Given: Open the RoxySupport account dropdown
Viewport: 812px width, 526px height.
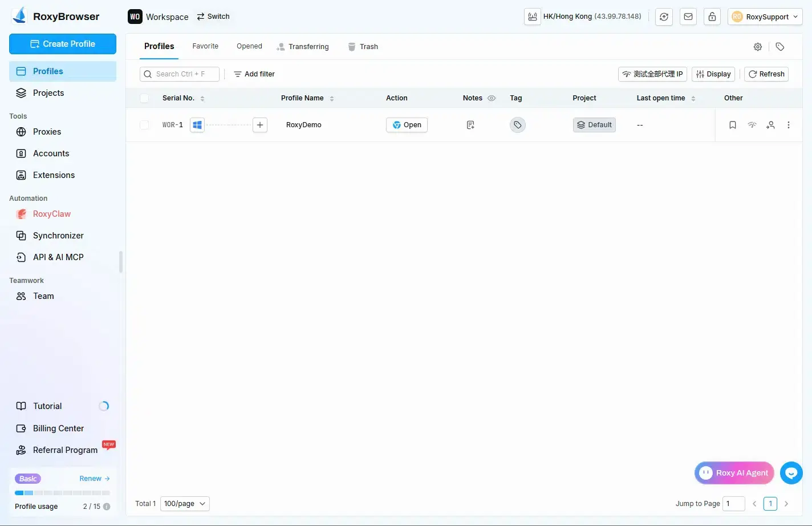Looking at the screenshot, I should [765, 17].
